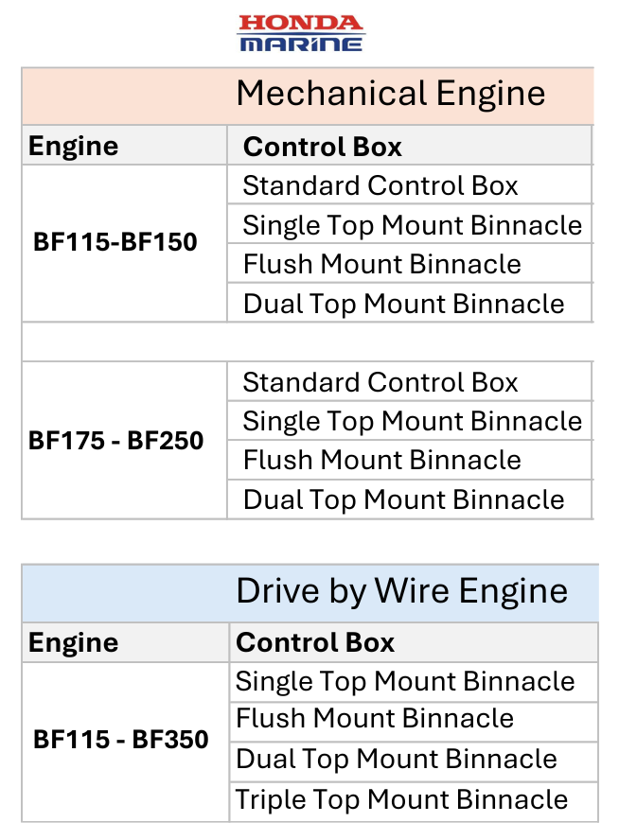
Task: Select the BF115 - BF350 engine cell
Action: 121,739
